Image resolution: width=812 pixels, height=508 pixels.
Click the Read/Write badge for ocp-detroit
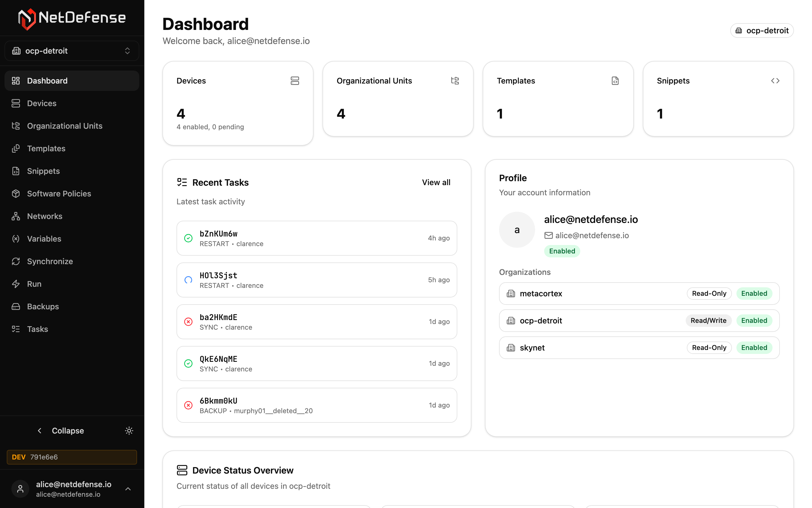point(708,321)
